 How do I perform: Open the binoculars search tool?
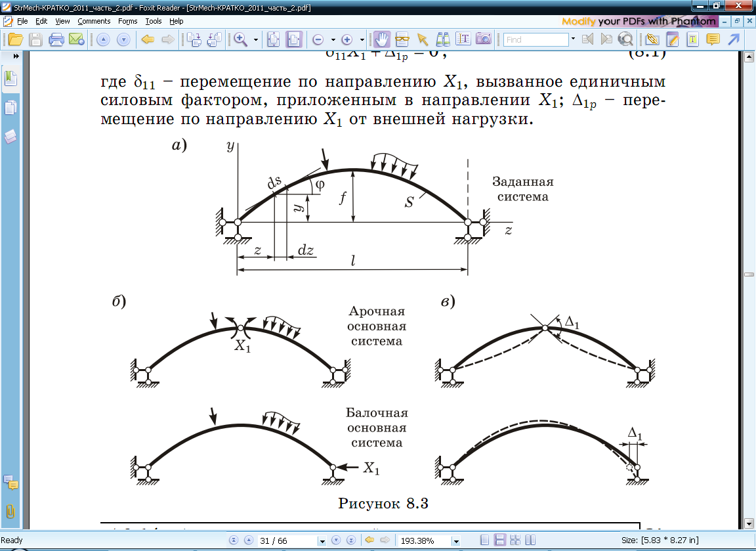442,39
